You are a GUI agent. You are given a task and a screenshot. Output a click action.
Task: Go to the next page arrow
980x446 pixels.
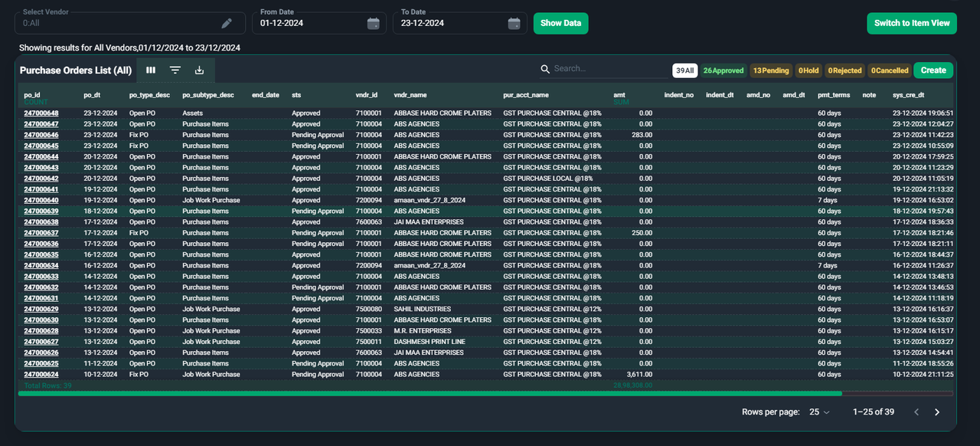tap(937, 412)
